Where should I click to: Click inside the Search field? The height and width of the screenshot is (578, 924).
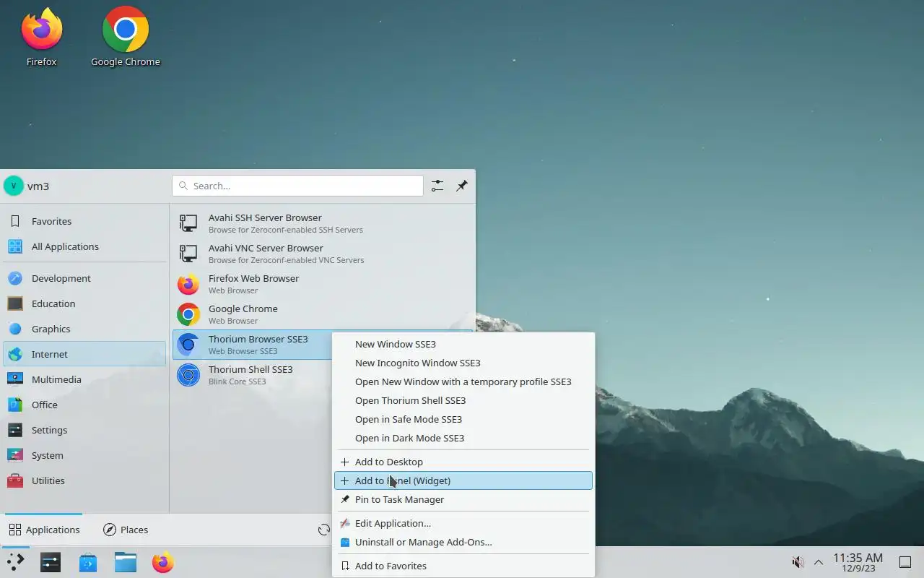[x=297, y=186]
